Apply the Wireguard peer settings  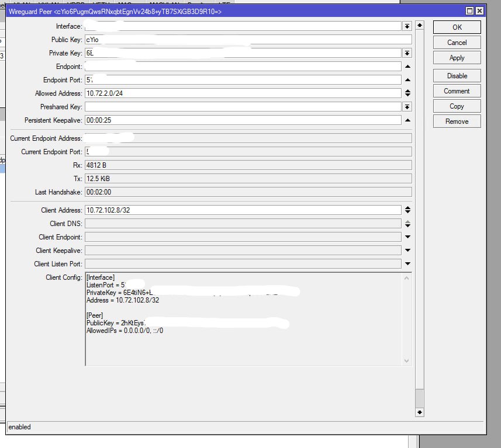(457, 58)
